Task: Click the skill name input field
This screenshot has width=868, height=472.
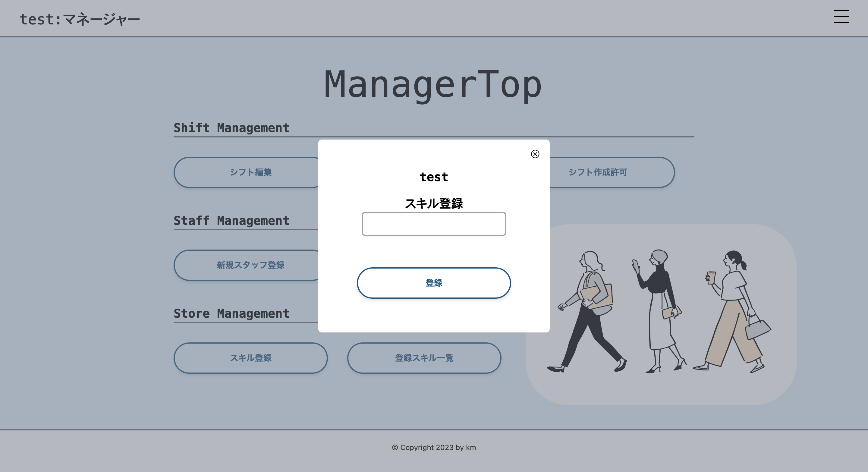Action: click(434, 224)
